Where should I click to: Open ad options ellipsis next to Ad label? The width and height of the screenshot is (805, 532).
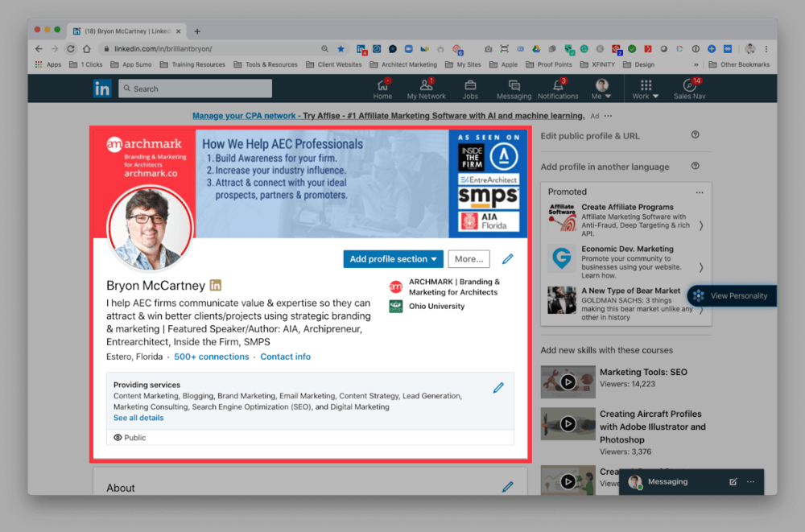click(609, 116)
